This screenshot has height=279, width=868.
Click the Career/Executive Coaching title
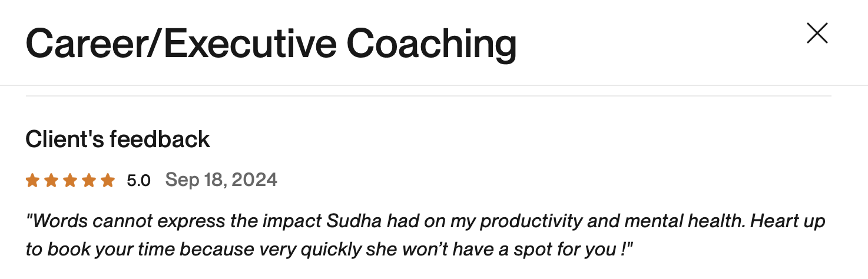click(271, 44)
